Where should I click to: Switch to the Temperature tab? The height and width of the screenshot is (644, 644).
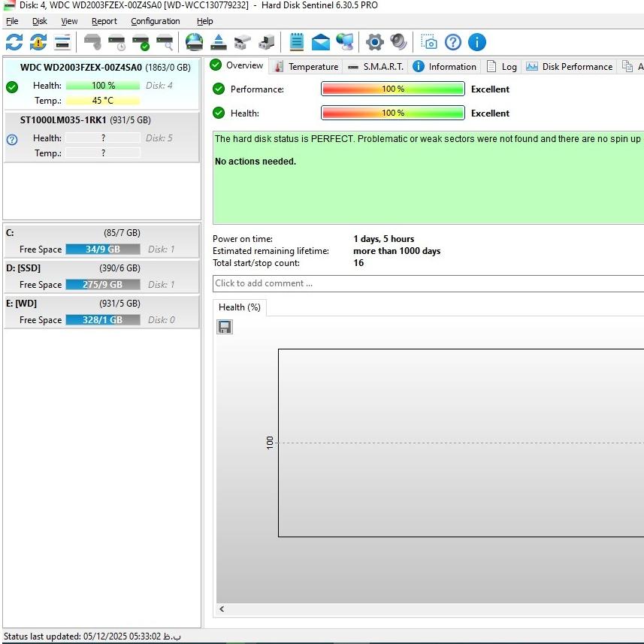point(306,67)
